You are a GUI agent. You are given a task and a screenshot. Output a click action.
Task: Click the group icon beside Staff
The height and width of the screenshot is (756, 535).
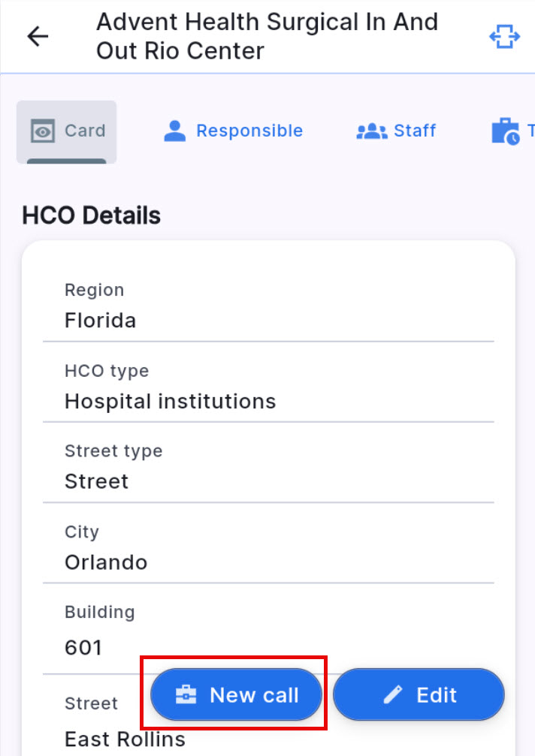point(371,131)
